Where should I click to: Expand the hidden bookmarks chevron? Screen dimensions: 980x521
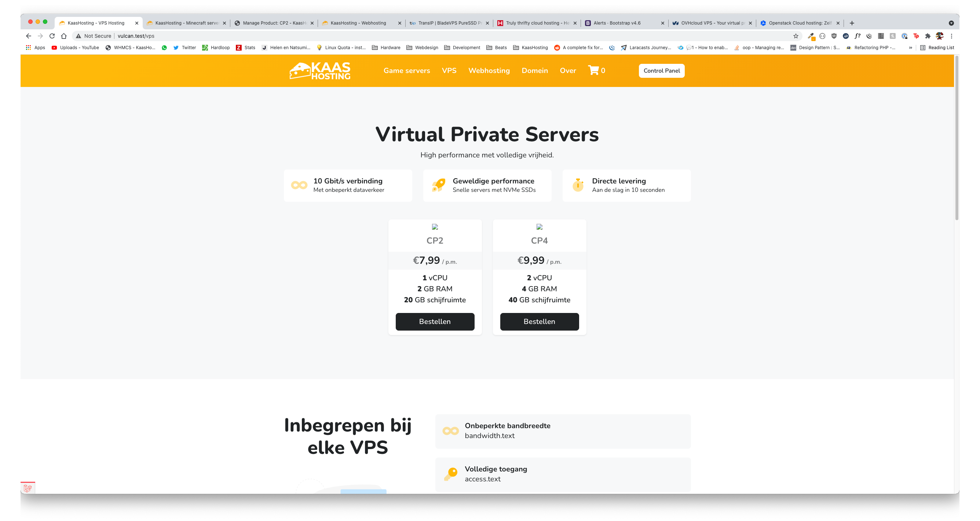910,48
